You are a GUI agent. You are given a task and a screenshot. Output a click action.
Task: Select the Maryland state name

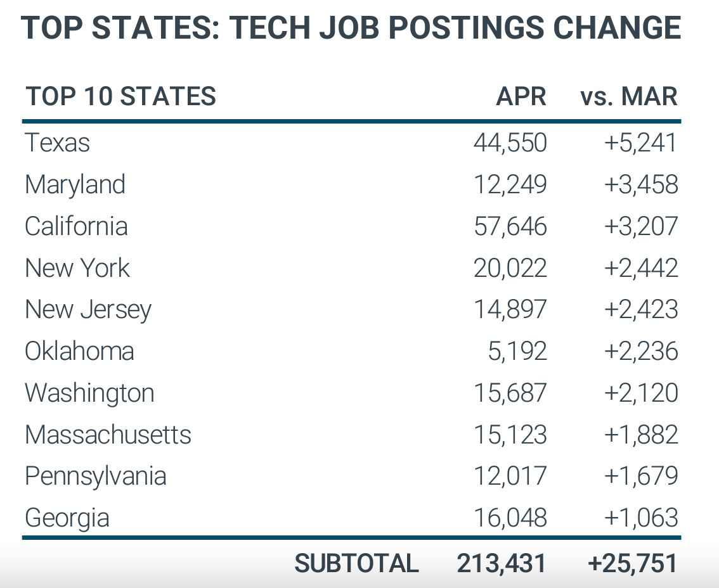click(75, 184)
